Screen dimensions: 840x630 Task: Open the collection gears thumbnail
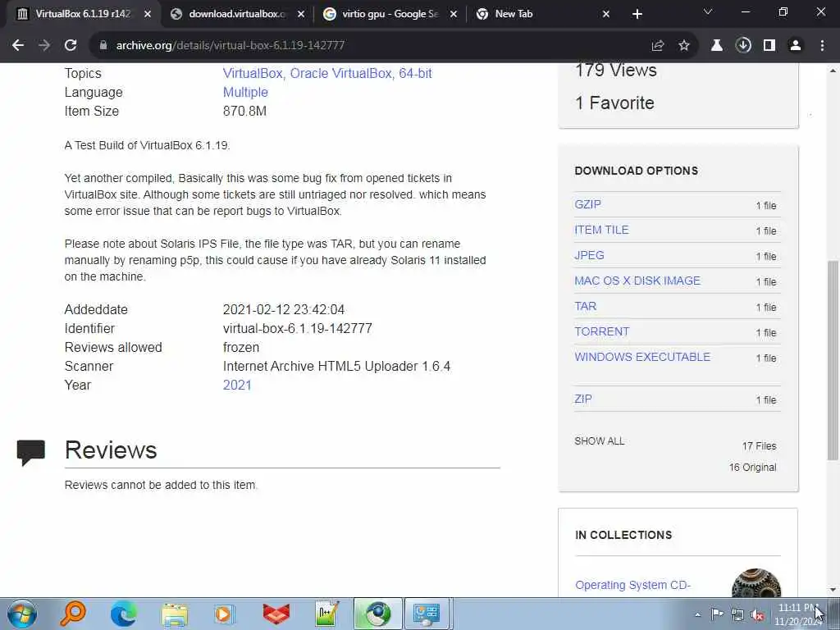click(756, 583)
